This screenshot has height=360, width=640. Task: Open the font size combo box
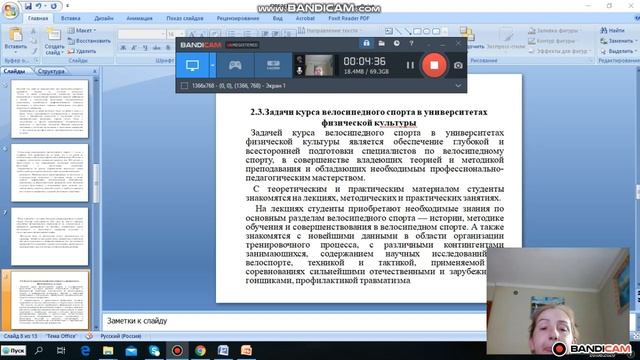pos(175,34)
